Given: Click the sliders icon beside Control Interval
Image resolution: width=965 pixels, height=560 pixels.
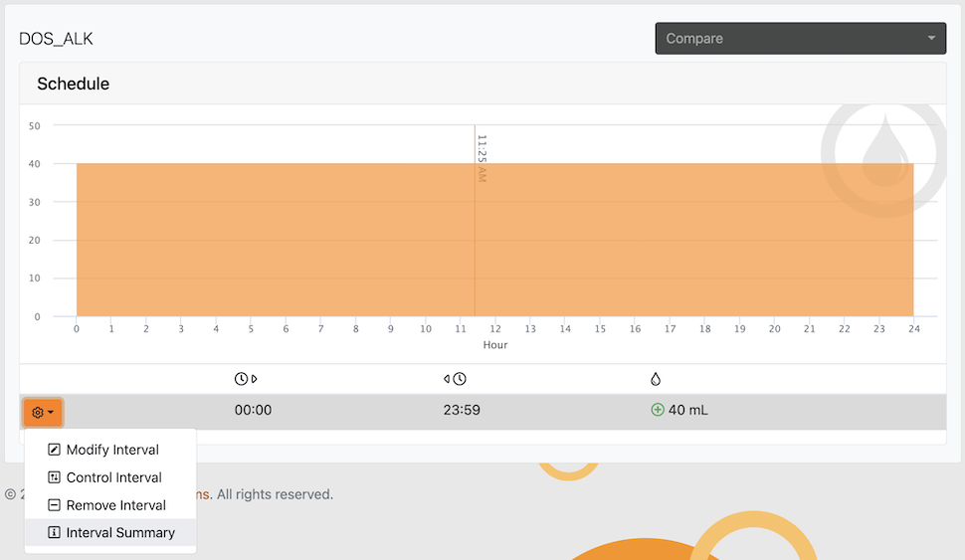Looking at the screenshot, I should click(55, 477).
